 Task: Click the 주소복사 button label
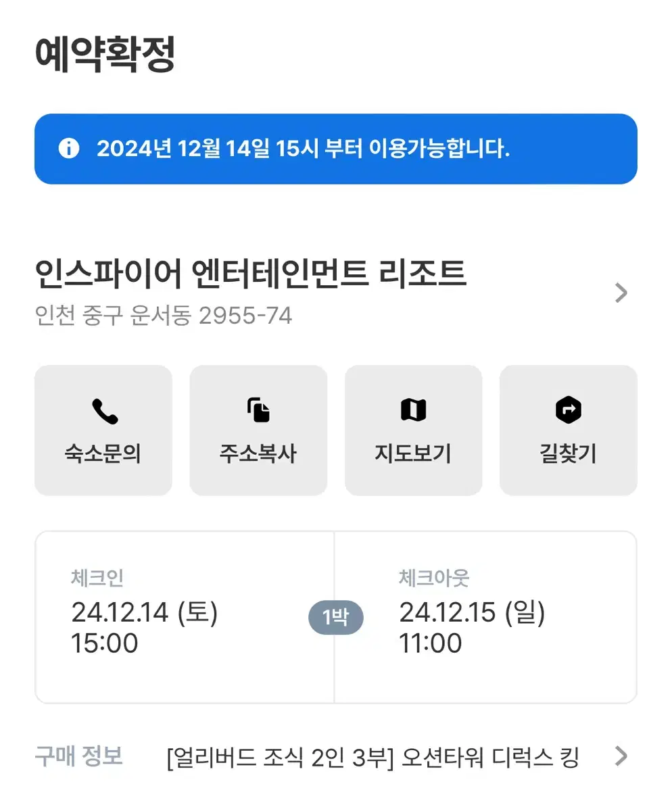click(x=258, y=453)
